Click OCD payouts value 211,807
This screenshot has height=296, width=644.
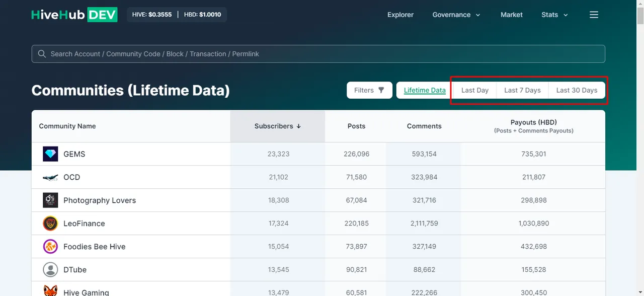[534, 177]
